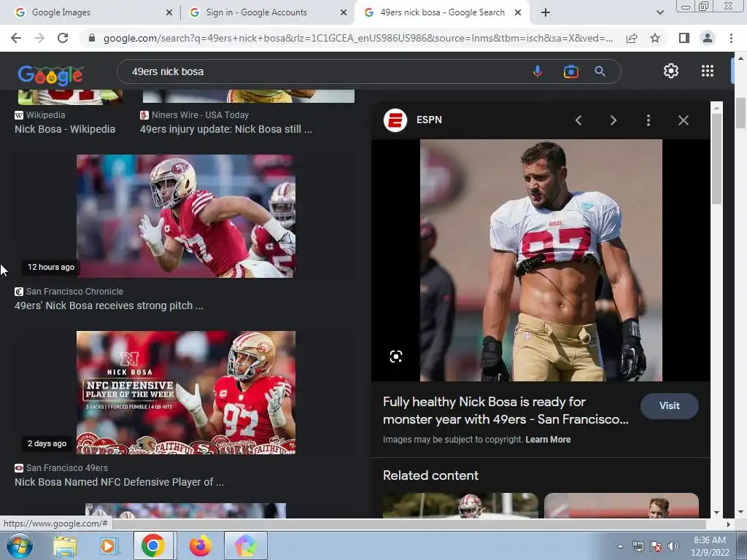Open 49ers' Nick Bosa receives strong pitch
The height and width of the screenshot is (560, 747).
coord(109,306)
